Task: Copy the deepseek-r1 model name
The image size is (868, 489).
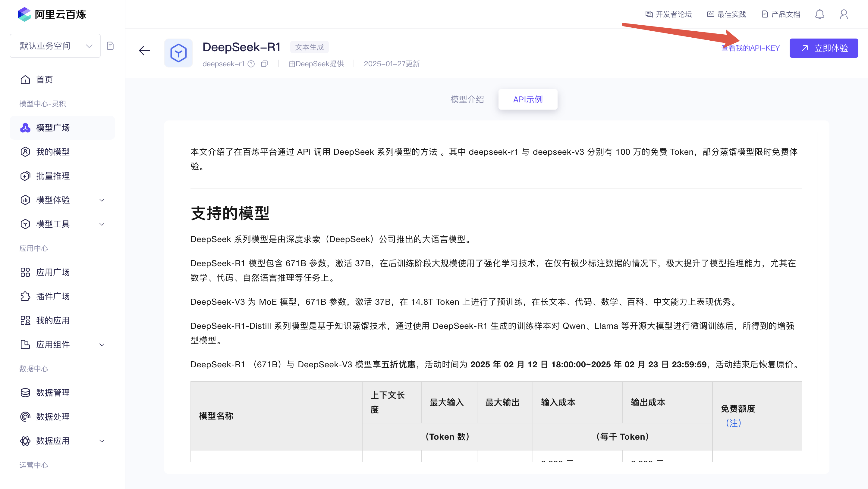Action: click(x=265, y=64)
